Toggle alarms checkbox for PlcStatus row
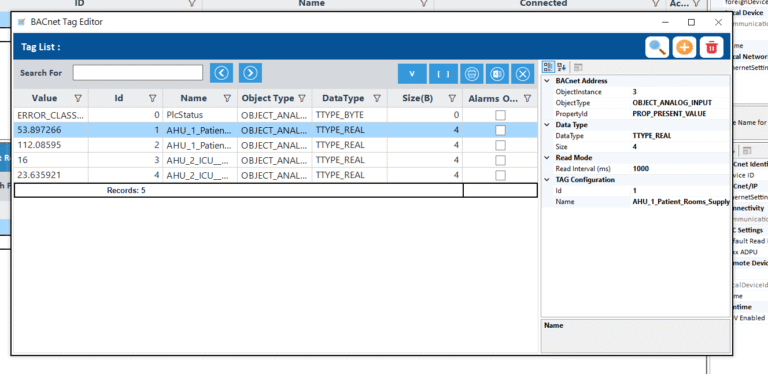 [x=500, y=116]
